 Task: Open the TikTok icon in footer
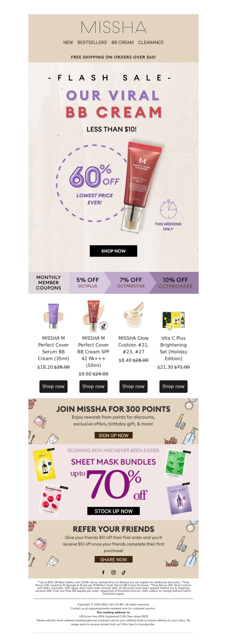click(x=124, y=572)
